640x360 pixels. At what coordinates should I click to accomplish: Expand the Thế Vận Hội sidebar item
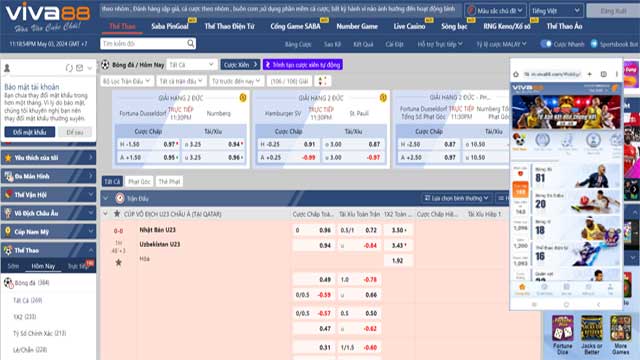coord(49,195)
